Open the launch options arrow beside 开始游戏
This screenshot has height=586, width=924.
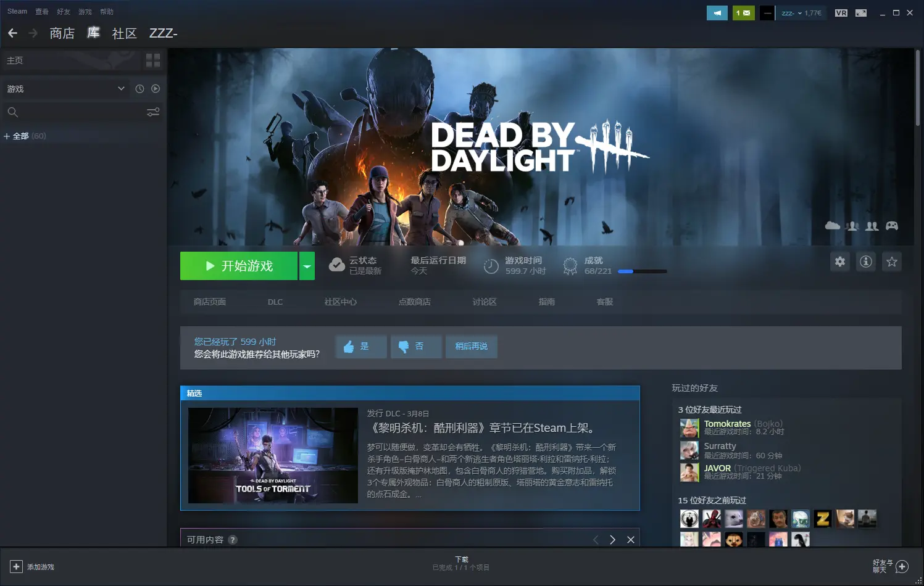click(307, 266)
